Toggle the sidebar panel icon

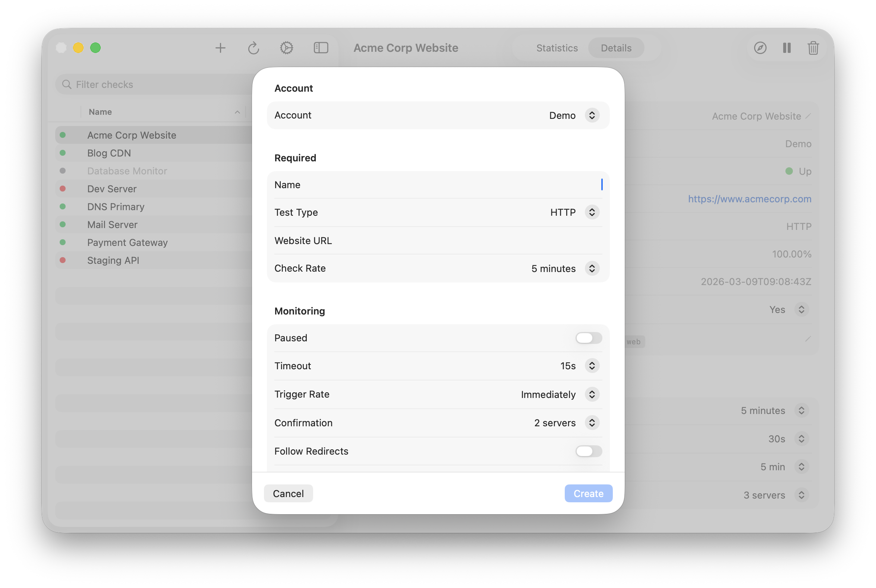pyautogui.click(x=321, y=48)
